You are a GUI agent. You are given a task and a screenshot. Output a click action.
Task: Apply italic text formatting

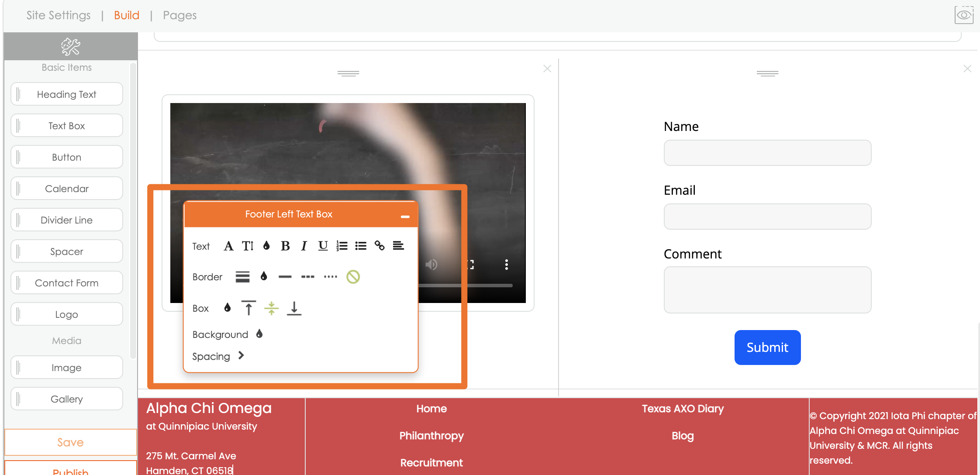coord(304,246)
